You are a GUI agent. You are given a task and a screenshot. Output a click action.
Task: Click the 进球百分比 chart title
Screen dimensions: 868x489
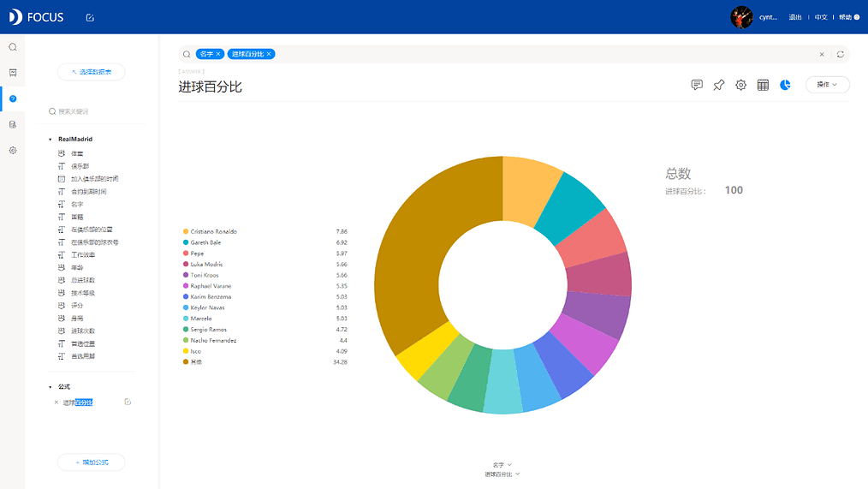(x=211, y=87)
